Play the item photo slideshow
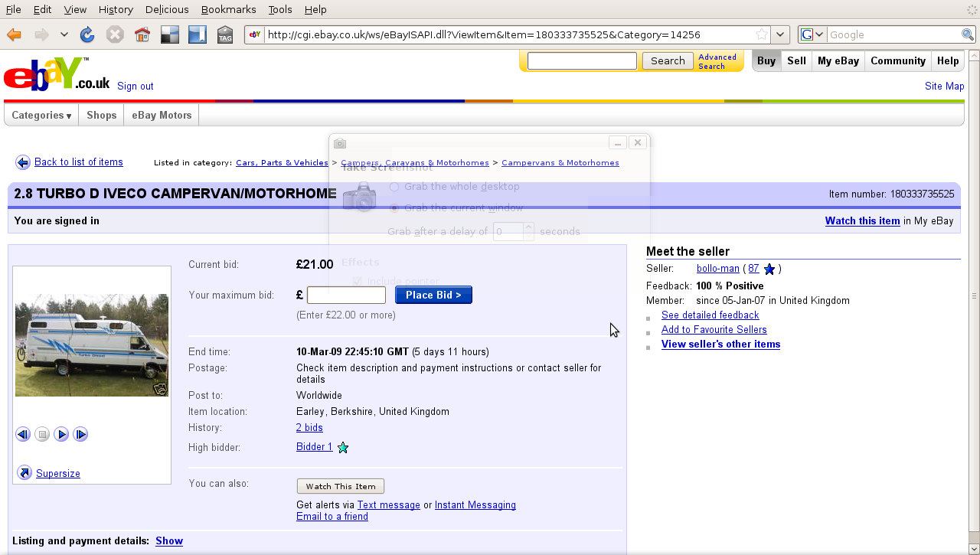The width and height of the screenshot is (980, 555). pos(61,434)
